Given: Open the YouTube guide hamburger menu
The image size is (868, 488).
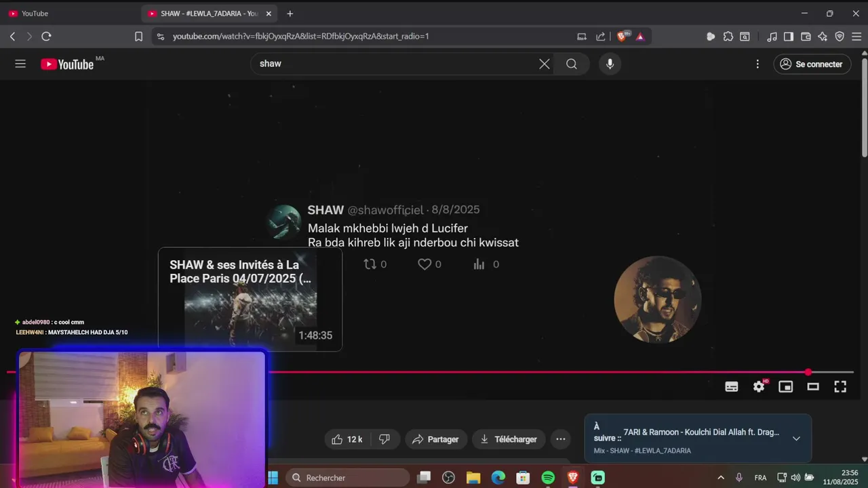Looking at the screenshot, I should click(x=20, y=64).
